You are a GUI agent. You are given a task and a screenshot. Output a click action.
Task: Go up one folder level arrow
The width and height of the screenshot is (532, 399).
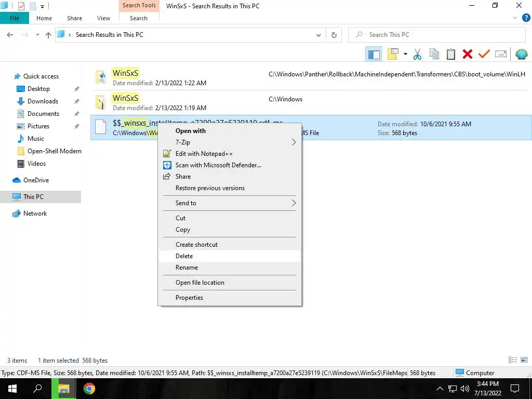(x=48, y=35)
